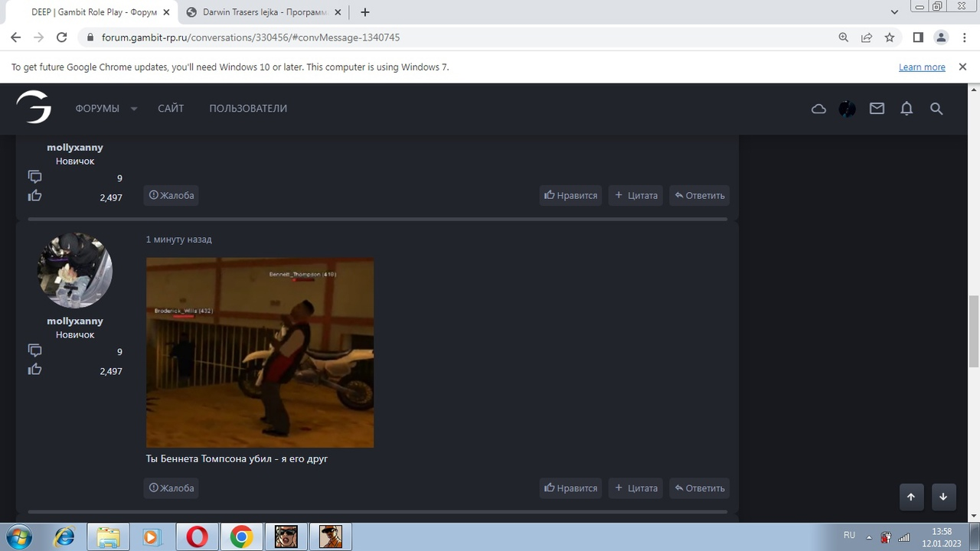Expand the ФОРУМЫ dropdown arrow

(x=134, y=109)
